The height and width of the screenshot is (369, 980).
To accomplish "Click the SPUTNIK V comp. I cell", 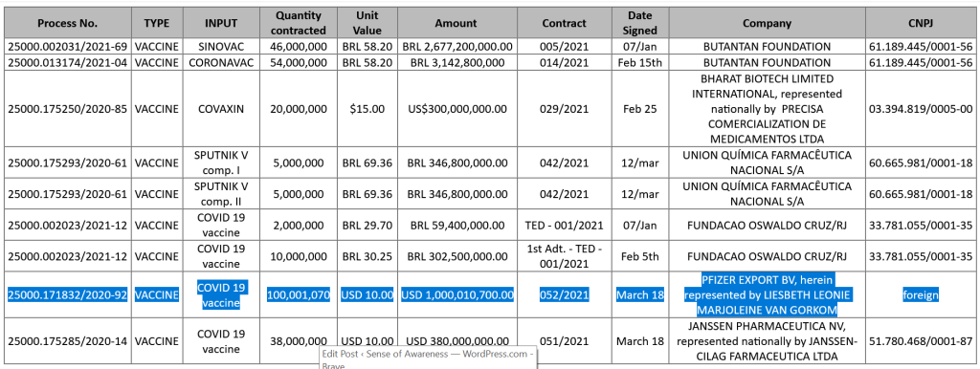I will pyautogui.click(x=222, y=163).
